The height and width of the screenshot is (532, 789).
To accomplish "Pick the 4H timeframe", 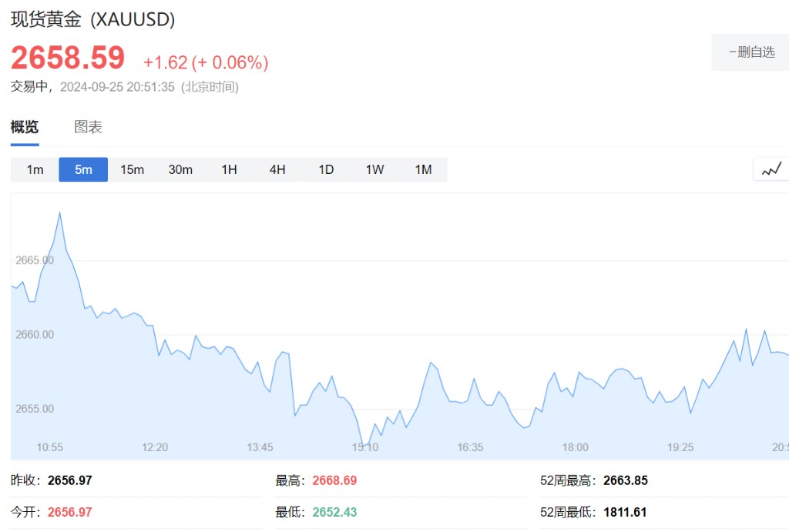I will (x=277, y=169).
